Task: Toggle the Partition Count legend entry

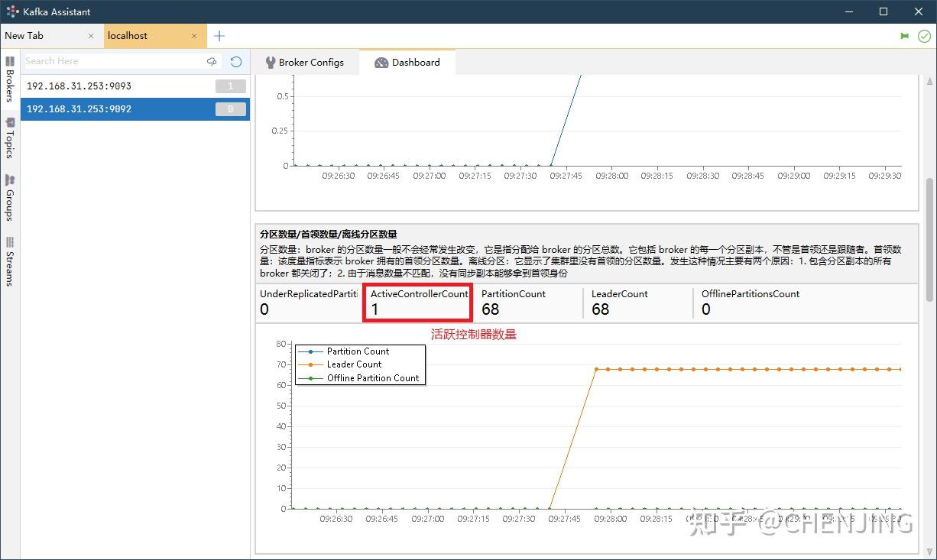Action: [x=358, y=351]
